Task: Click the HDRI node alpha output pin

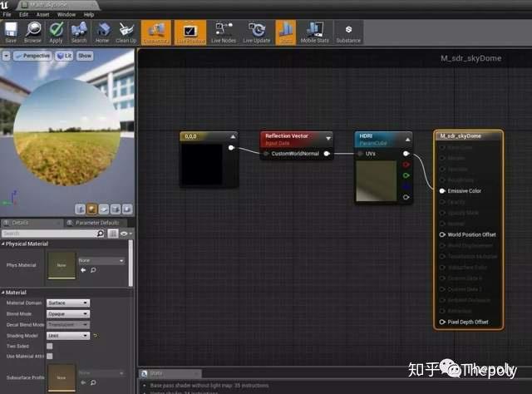Action: (406, 197)
